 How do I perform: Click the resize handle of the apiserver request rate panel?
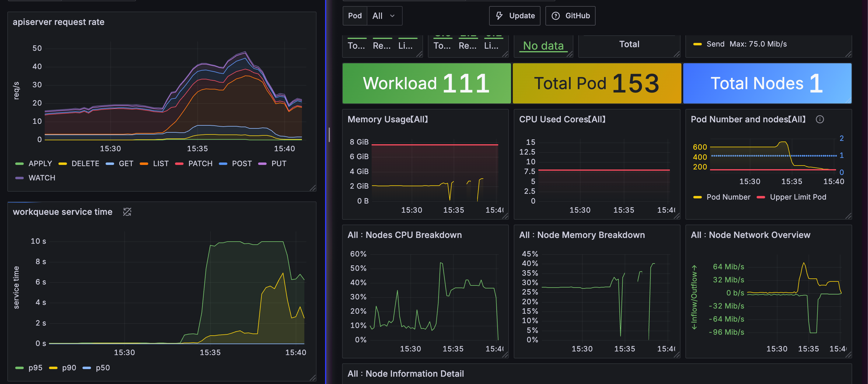click(x=313, y=188)
